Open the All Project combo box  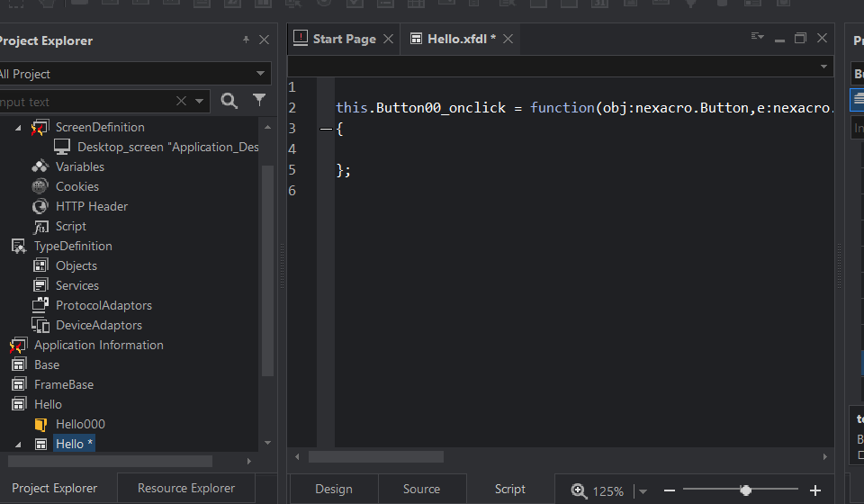[134, 73]
